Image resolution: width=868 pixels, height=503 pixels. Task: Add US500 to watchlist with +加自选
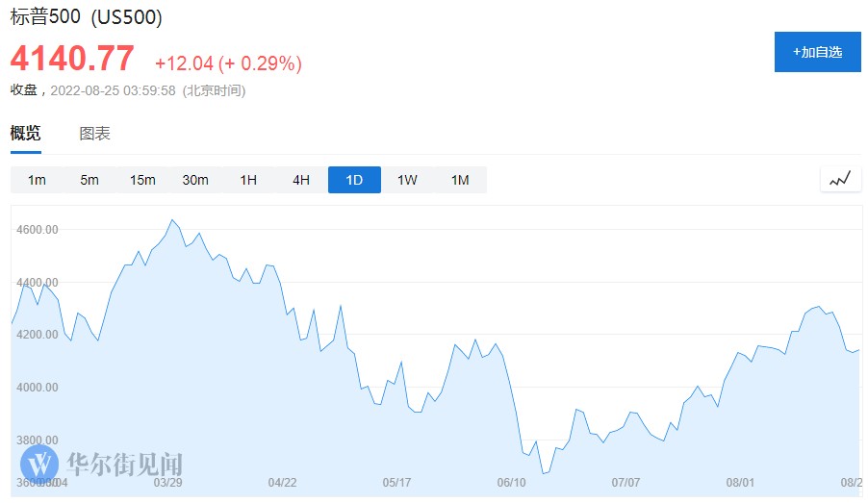817,52
